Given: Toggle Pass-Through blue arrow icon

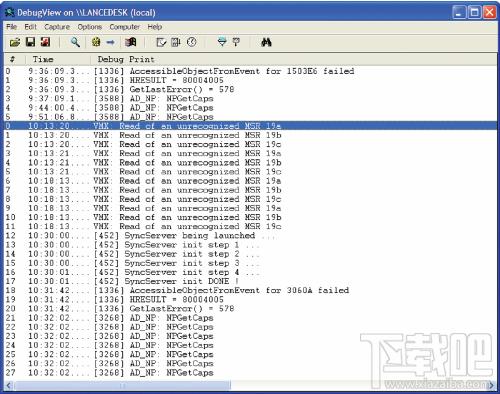Looking at the screenshot, I should click(110, 42).
